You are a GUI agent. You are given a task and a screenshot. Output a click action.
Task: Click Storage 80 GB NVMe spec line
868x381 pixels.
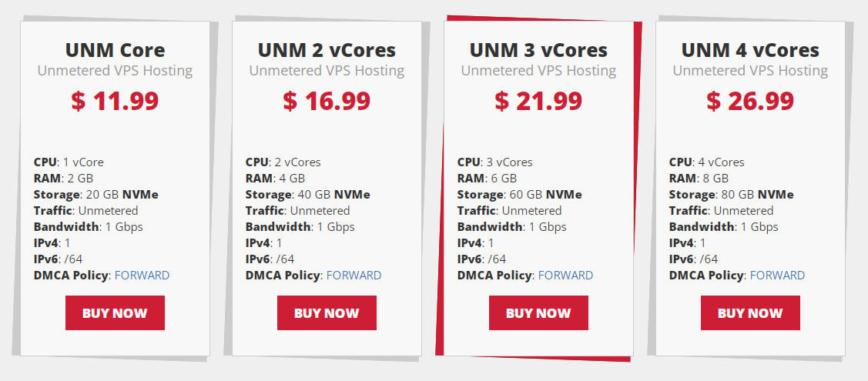tap(731, 195)
